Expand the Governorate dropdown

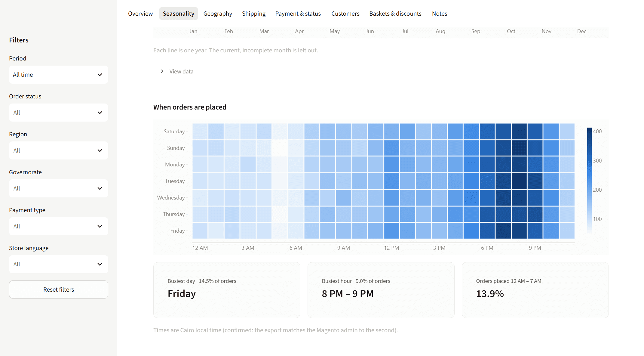coord(59,188)
